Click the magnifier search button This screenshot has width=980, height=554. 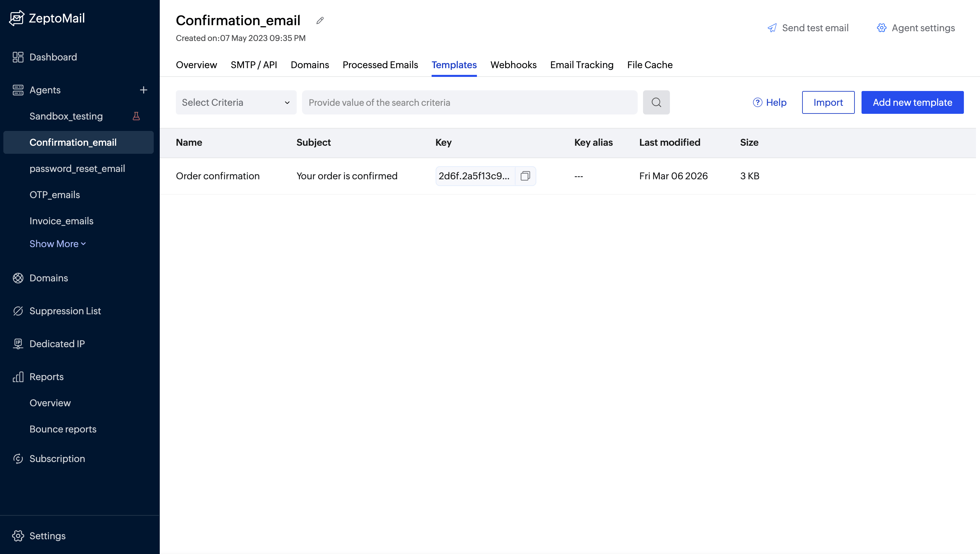(656, 102)
